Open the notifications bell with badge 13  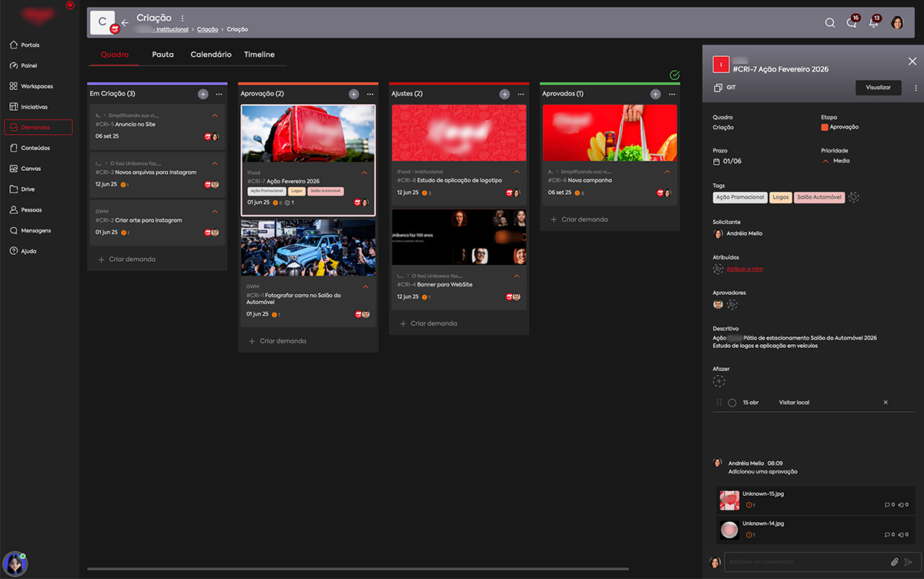(873, 23)
